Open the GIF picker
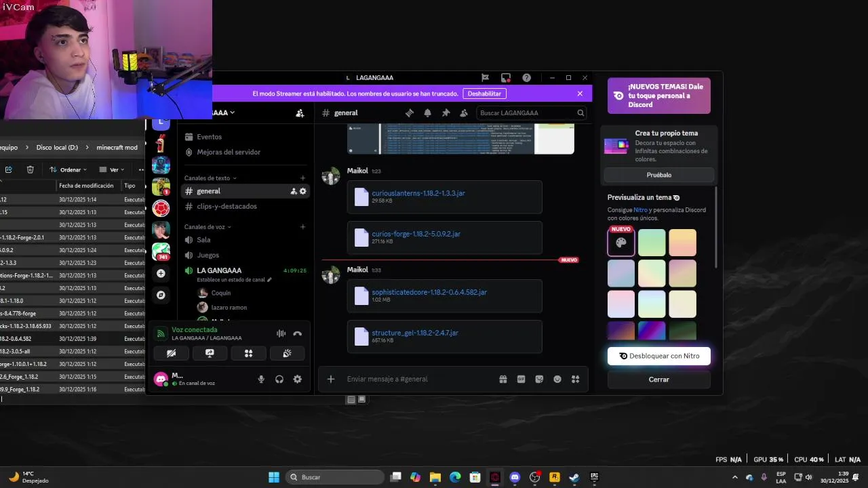868x488 pixels. (521, 379)
